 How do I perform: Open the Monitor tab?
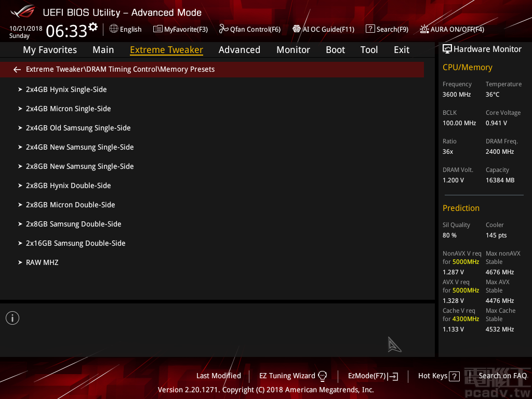click(293, 50)
